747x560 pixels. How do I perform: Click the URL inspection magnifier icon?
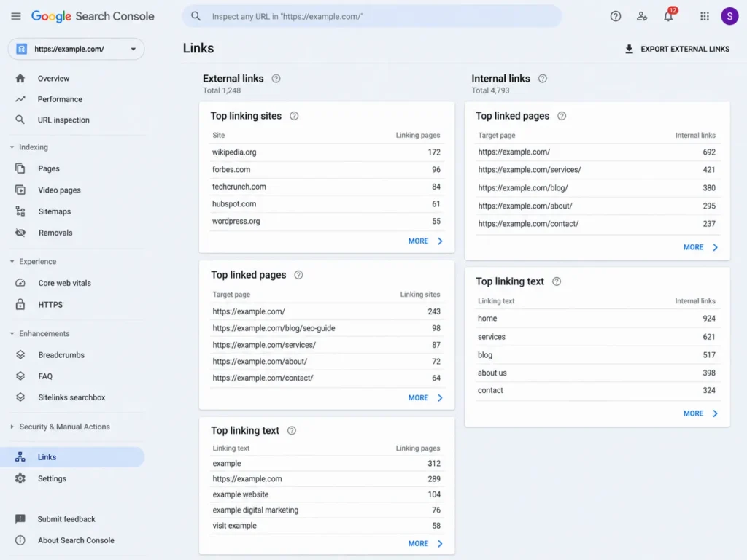coord(20,120)
